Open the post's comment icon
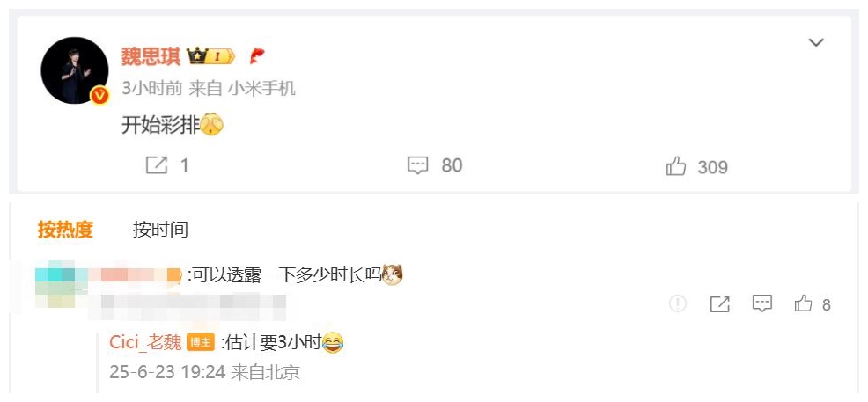The image size is (868, 402). tap(418, 165)
